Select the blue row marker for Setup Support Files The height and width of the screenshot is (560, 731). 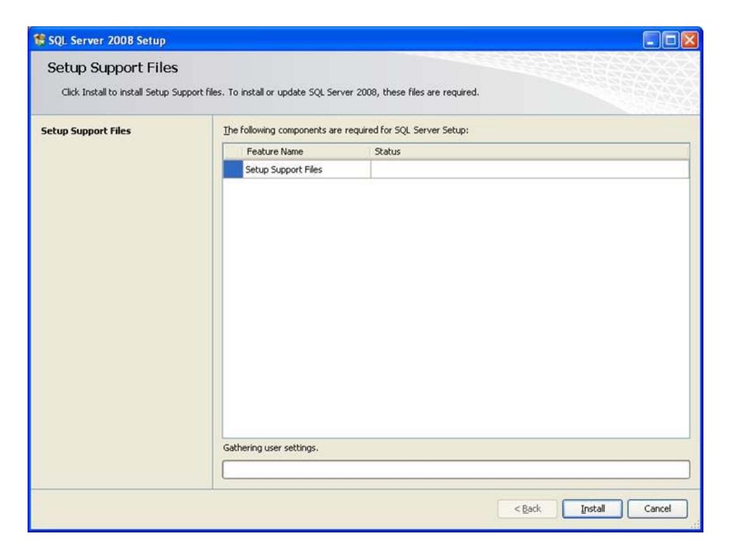coord(233,170)
